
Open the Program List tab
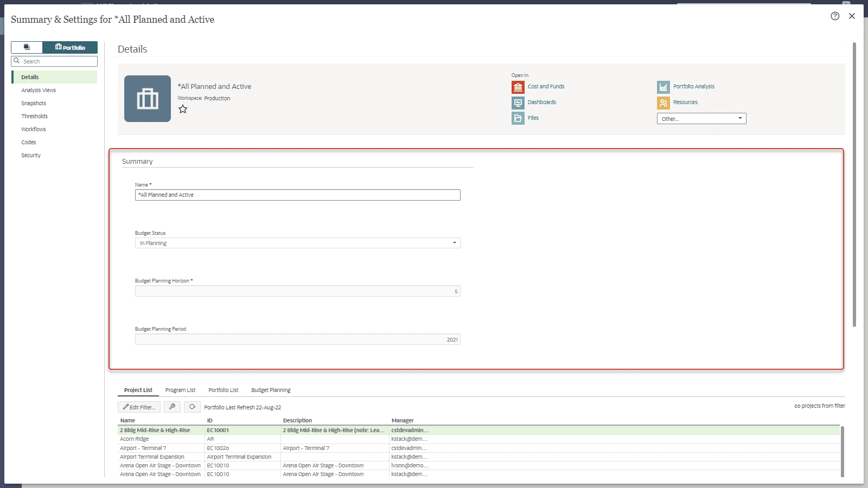181,390
